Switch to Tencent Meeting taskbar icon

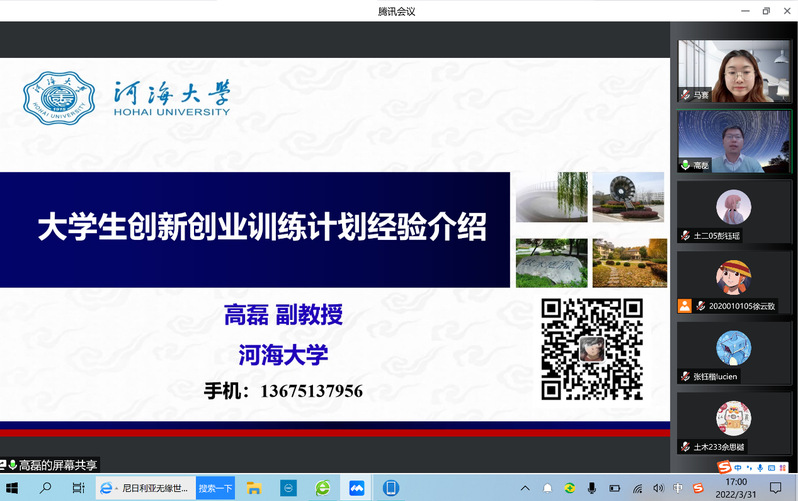(356, 488)
